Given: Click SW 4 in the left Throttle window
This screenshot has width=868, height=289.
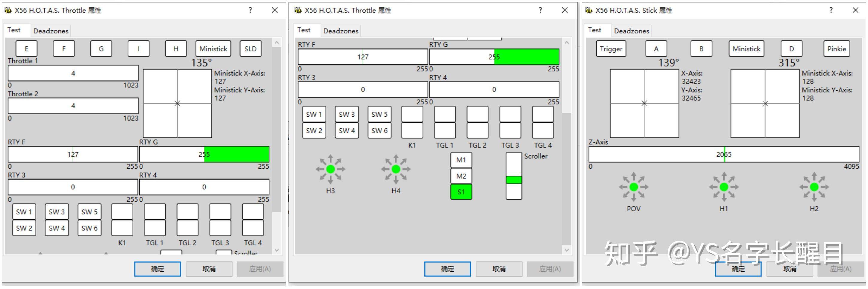Looking at the screenshot, I should (x=57, y=228).
